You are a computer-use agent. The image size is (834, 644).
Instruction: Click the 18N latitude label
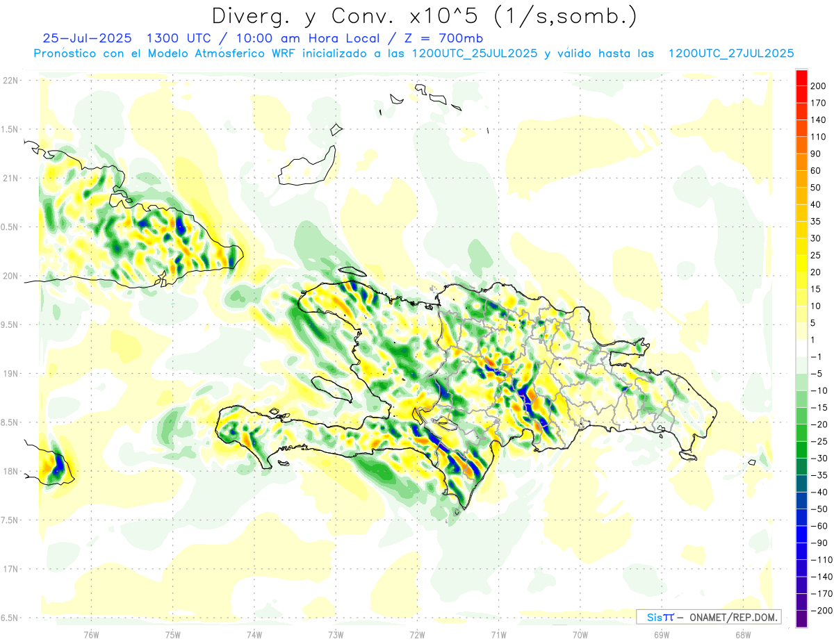11,471
